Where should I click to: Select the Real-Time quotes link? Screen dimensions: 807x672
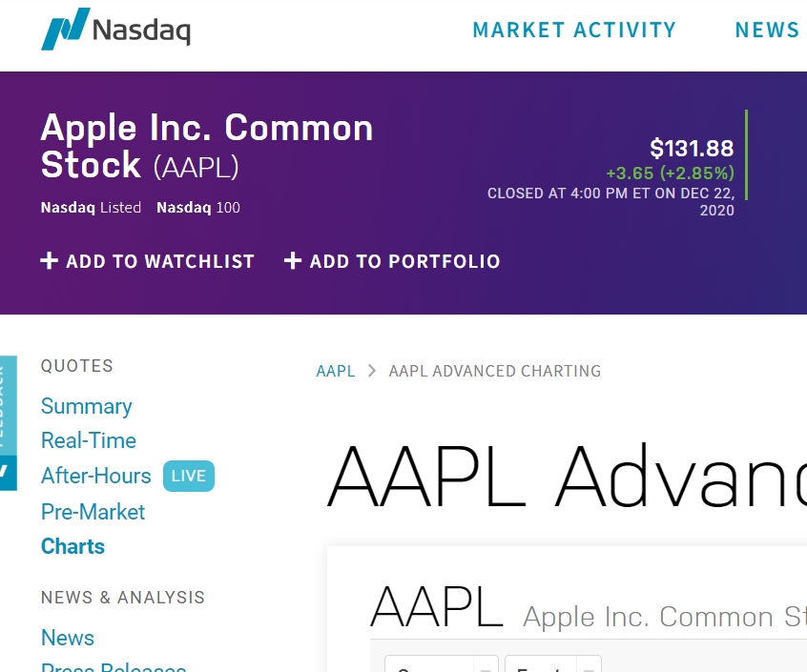89,440
